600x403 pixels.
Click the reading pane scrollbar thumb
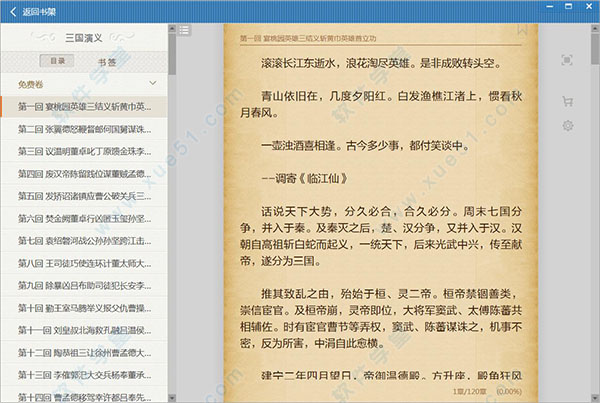(x=595, y=48)
